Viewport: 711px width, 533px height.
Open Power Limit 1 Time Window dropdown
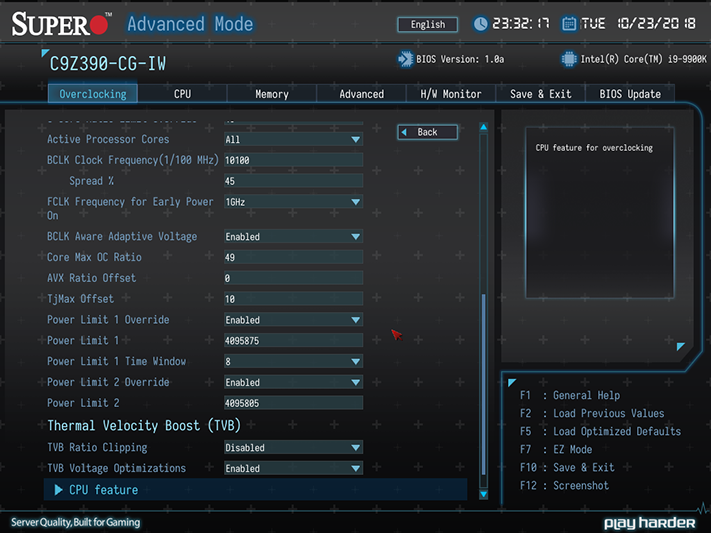(293, 362)
